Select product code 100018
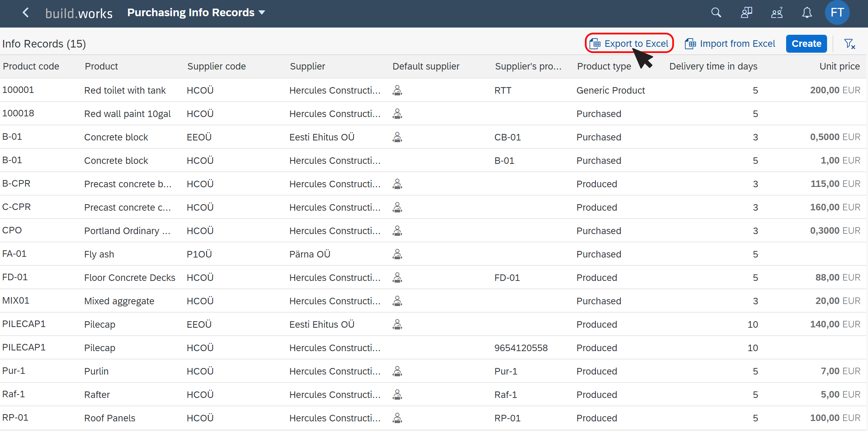Screen dimensions: 868x431 pos(18,113)
